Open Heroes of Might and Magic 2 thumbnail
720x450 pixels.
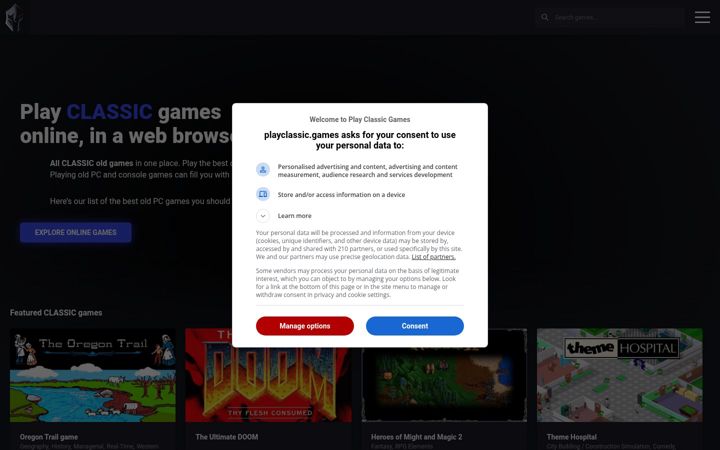coord(444,375)
